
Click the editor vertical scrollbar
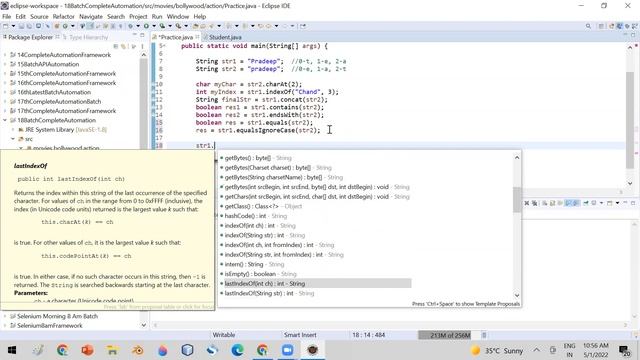pos(630,120)
